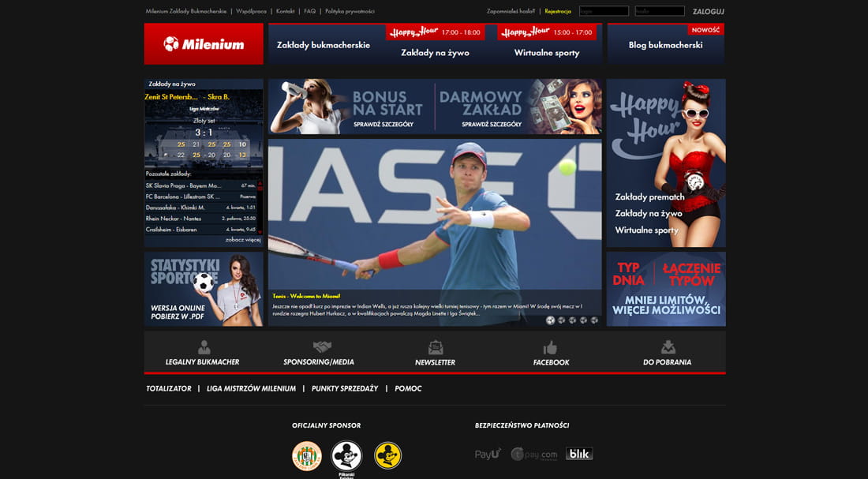Select 'Darussafaka - Khimki M.' row
The image size is (868, 479).
pos(201,208)
